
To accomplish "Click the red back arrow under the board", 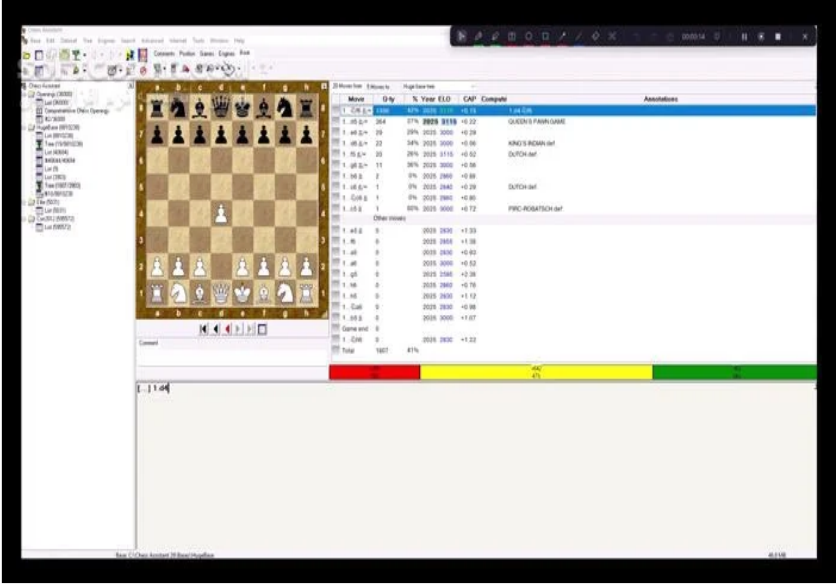I will coord(228,330).
